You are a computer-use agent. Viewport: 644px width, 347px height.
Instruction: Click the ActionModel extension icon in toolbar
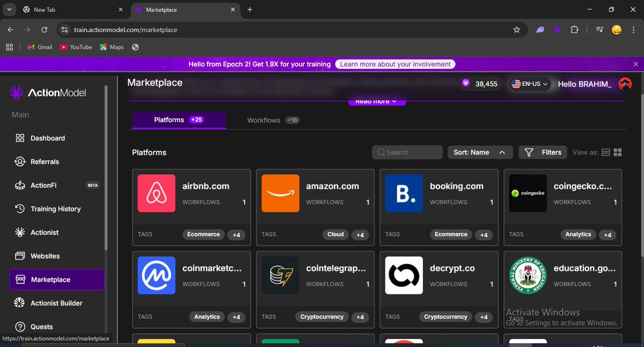(x=557, y=30)
